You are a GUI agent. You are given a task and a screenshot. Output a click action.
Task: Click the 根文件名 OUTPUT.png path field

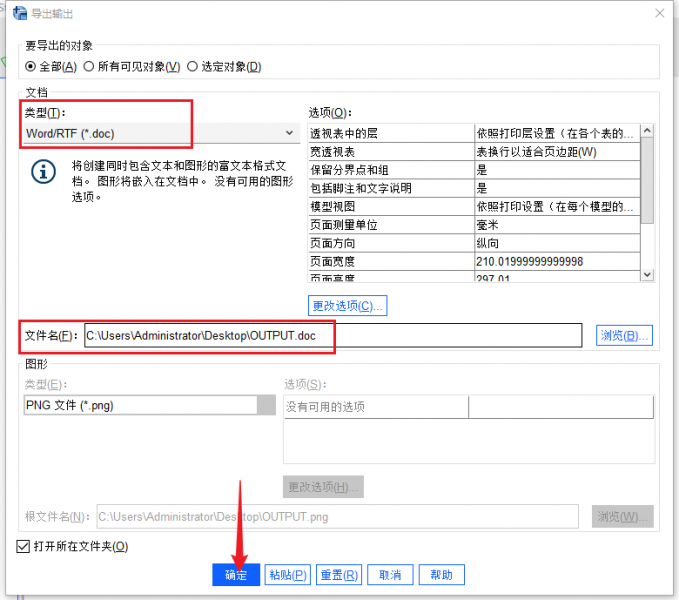(337, 516)
